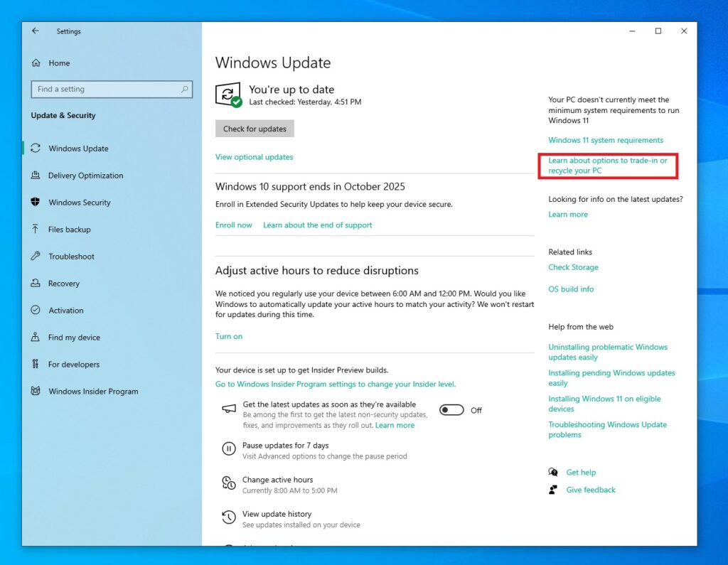Viewport: 728px width, 565px height.
Task: Open the Enroll now link
Action: (x=234, y=225)
